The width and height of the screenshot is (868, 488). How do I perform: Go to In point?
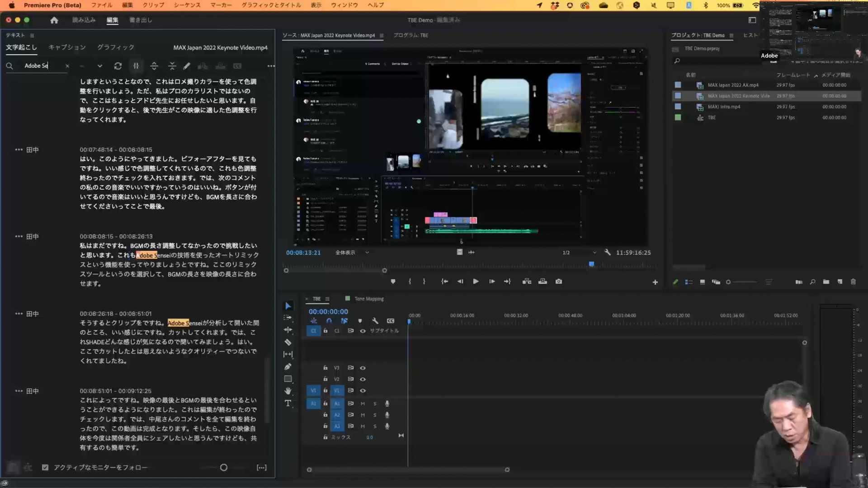445,282
